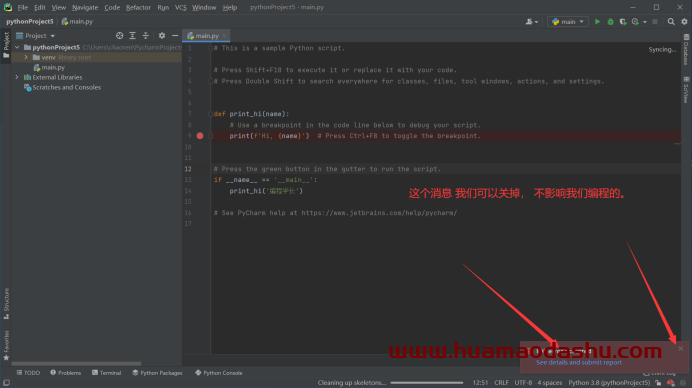This screenshot has height=388, width=692.
Task: Collapse the pythonProject5 root folder
Action: pyautogui.click(x=17, y=47)
